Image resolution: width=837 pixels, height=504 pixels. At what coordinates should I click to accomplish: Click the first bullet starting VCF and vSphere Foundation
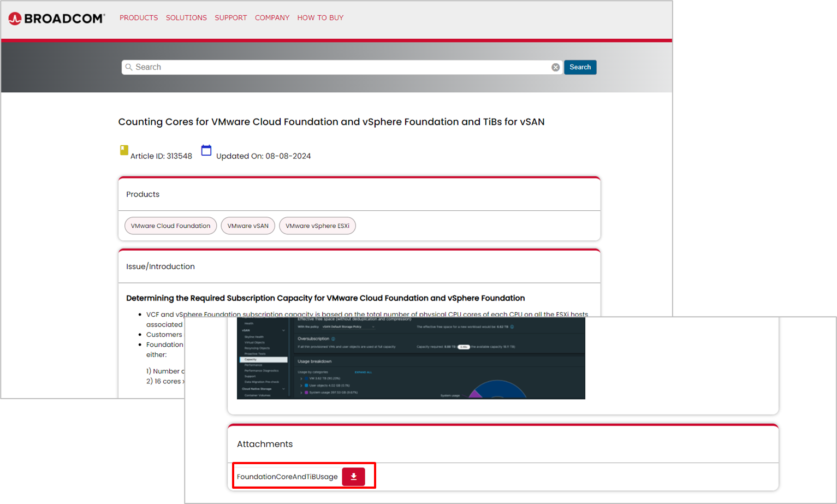(367, 315)
